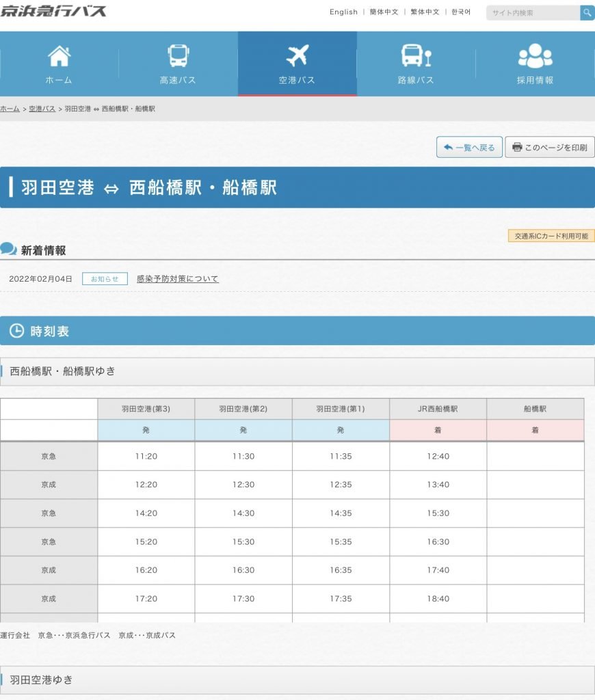Image resolution: width=595 pixels, height=700 pixels.
Task: Click the people icon for 採用情報
Action: coord(535,55)
